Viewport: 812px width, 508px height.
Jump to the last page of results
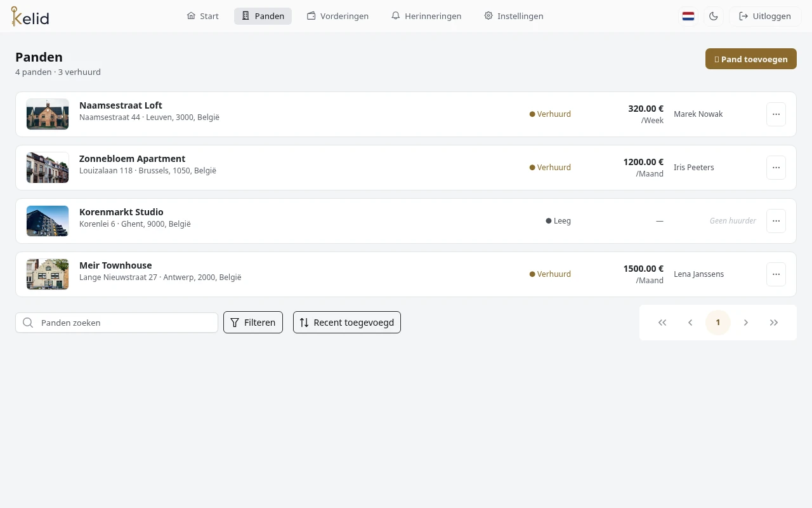tap(774, 323)
